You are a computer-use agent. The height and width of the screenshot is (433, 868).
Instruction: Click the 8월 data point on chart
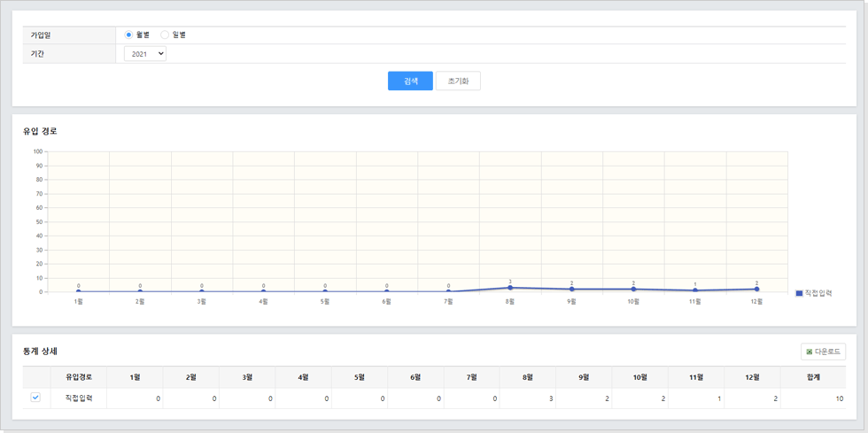pos(510,288)
